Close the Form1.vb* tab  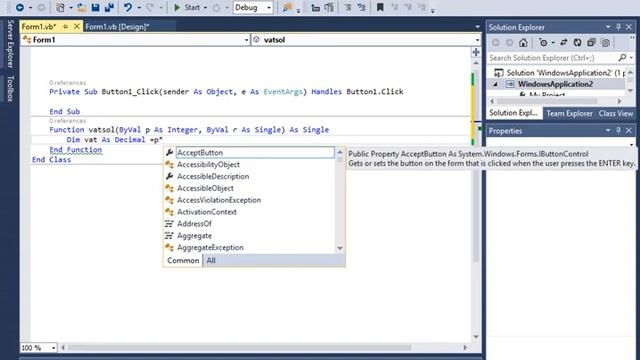tap(76, 27)
